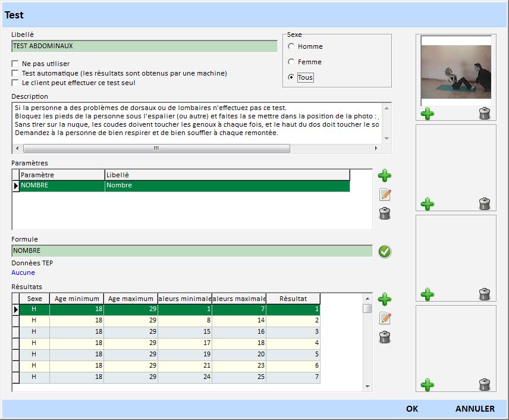Select the 'Homme' radio option

tap(291, 46)
